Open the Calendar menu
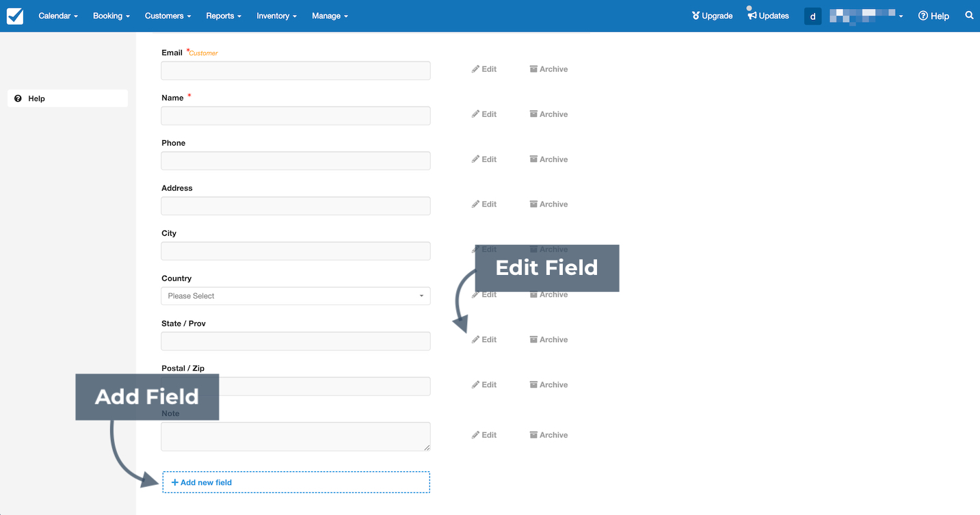 pos(58,16)
